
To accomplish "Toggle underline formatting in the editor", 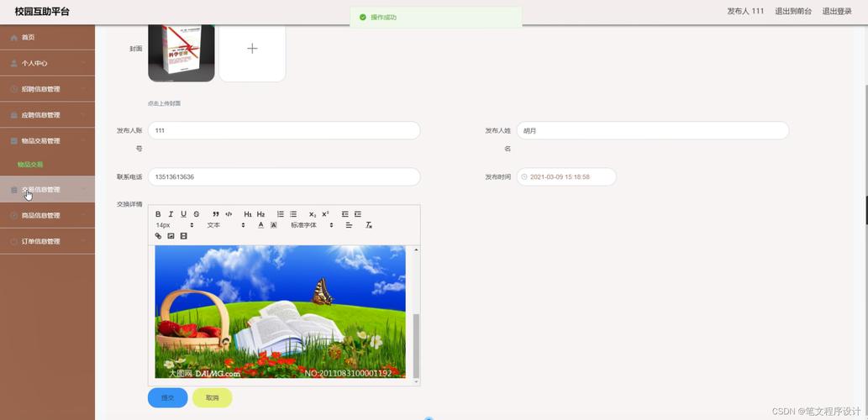I will tap(183, 214).
